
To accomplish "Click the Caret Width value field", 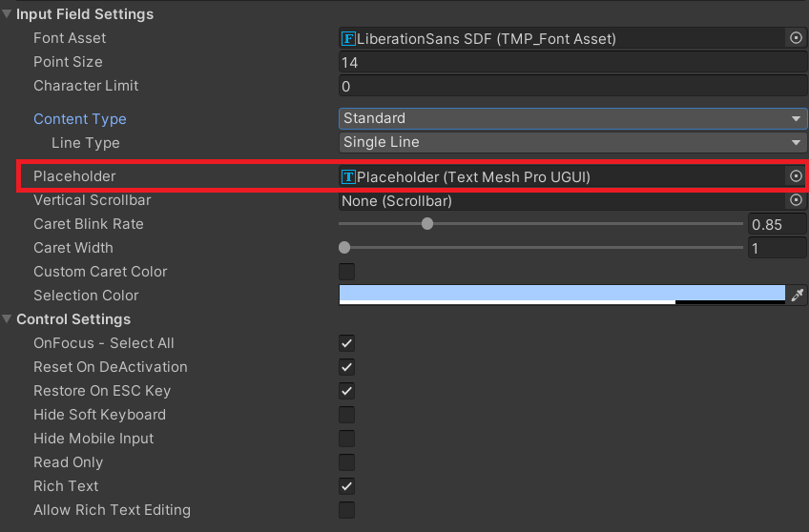I will pos(777,248).
